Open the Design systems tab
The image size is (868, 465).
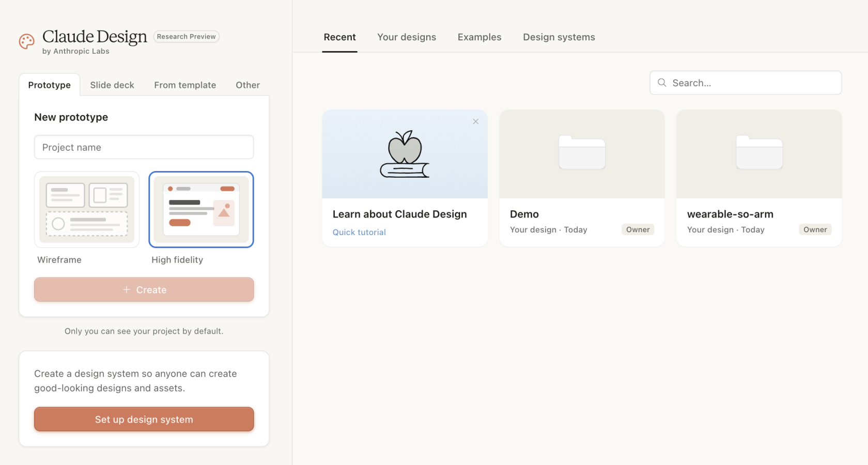click(559, 37)
